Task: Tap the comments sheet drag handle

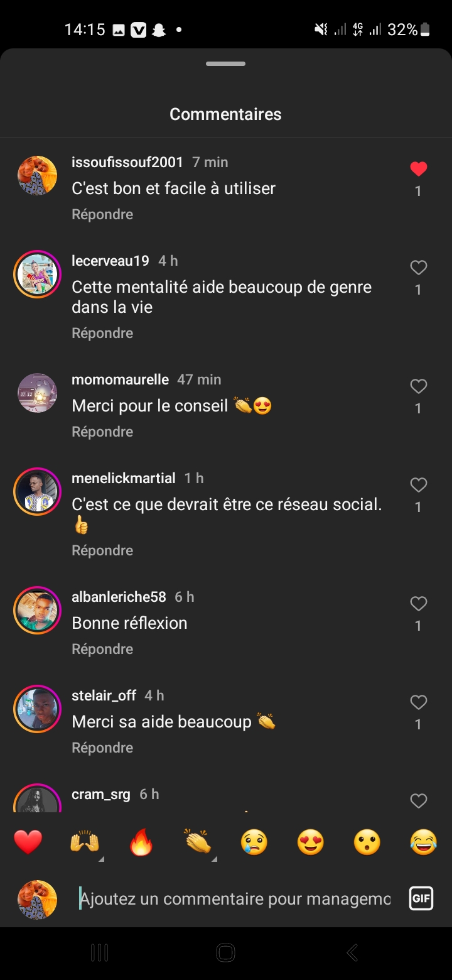Action: [225, 64]
